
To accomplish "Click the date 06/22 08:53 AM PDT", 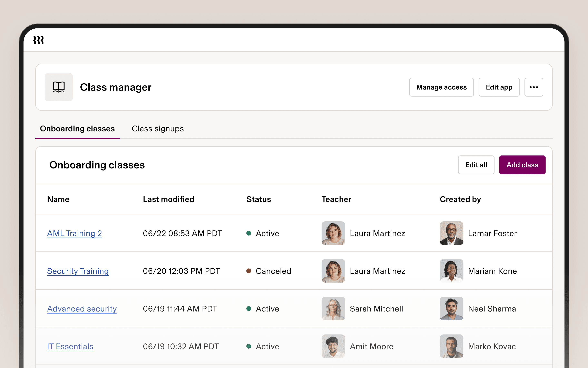I will (x=183, y=233).
